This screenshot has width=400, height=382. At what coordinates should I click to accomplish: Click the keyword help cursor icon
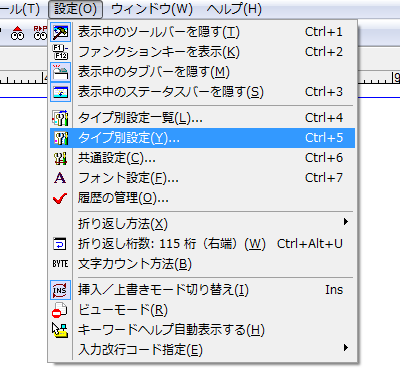click(60, 330)
